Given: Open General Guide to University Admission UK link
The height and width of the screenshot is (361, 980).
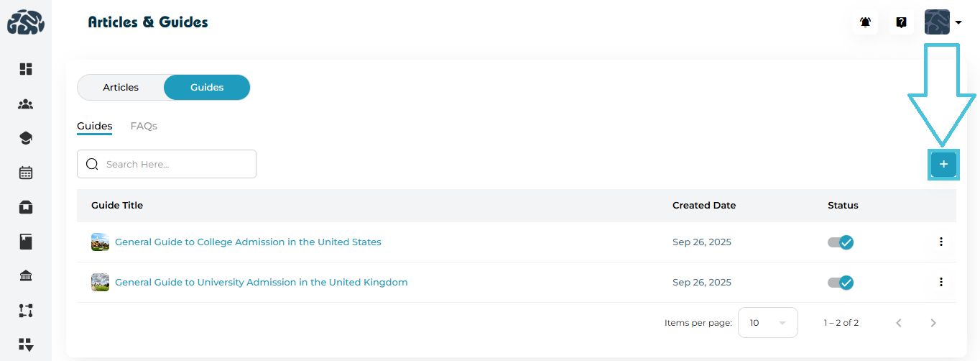Looking at the screenshot, I should pos(261,283).
